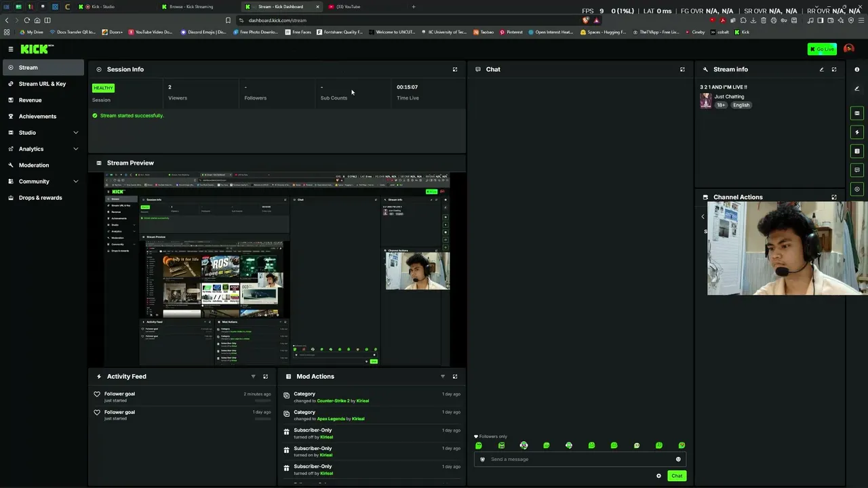Open chat settings gear icon
The height and width of the screenshot is (488, 868).
(x=658, y=476)
